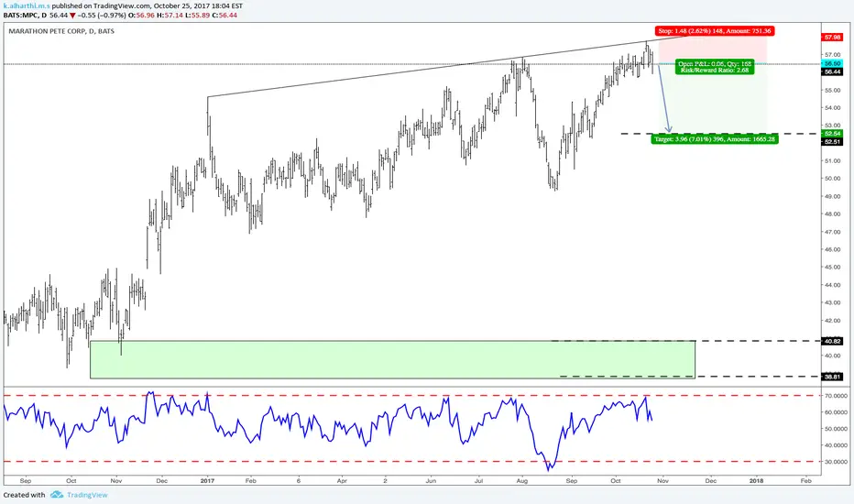Screen dimensions: 854x504
Task: Click the 48.00 price axis label
Action: (832, 214)
